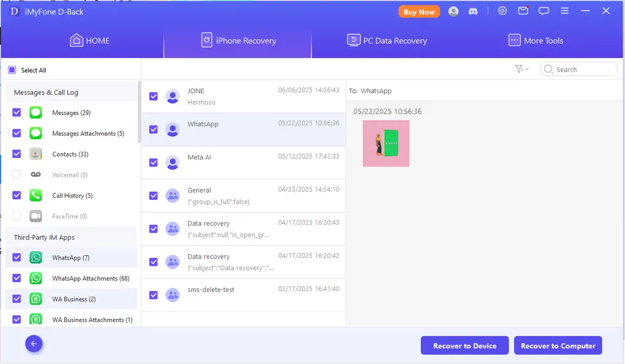Click the 05/22/2025 10:56:36 message timestamp
The image size is (625, 364).
pos(387,112)
